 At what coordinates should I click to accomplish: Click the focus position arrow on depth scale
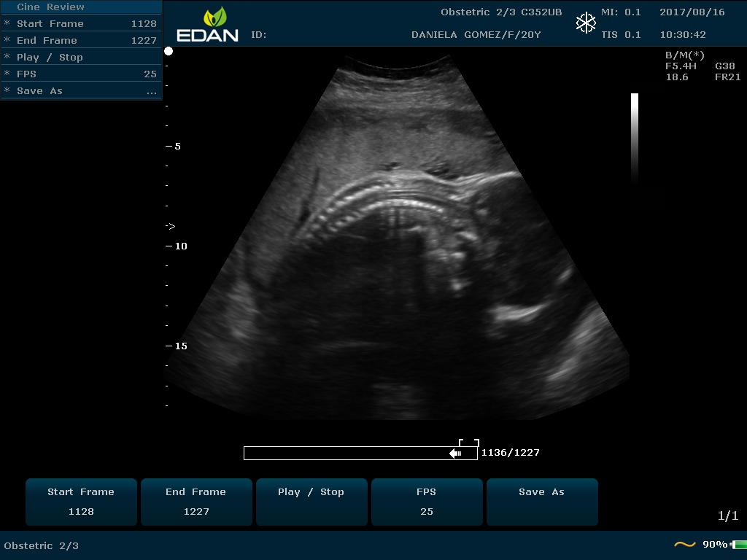170,226
